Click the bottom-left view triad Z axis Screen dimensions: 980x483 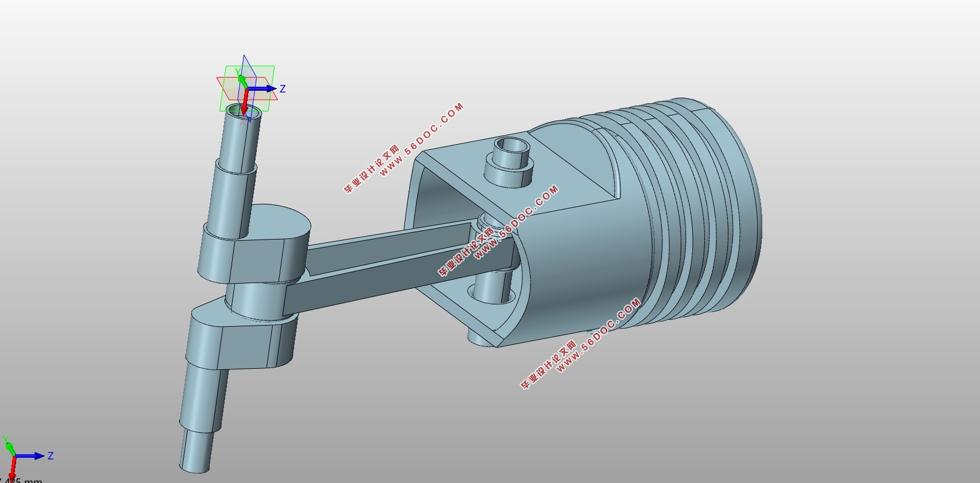coord(30,456)
